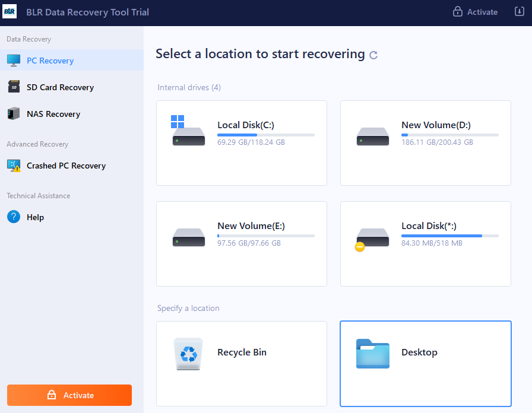Refresh the drive list with the circular arrow
Image resolution: width=532 pixels, height=413 pixels.
373,55
